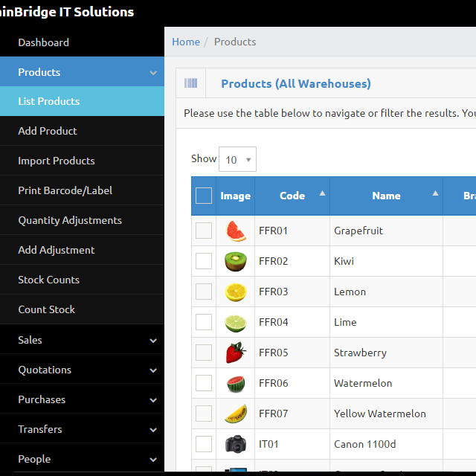Open Quantity Adjustments in sidebar
Image resolution: width=476 pixels, height=476 pixels.
[82, 220]
